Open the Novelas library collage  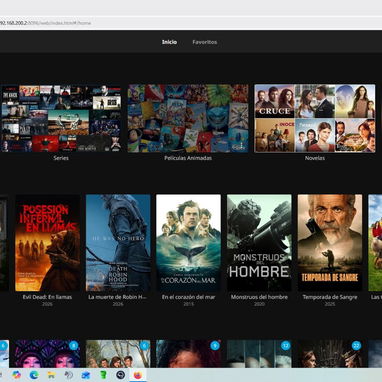click(x=315, y=118)
